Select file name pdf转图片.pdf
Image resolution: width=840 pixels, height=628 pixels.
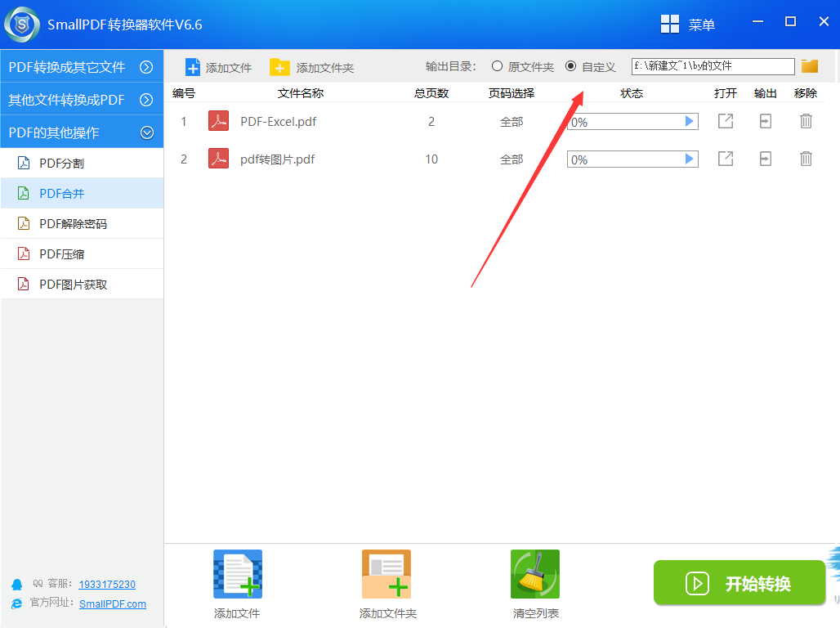tap(278, 159)
